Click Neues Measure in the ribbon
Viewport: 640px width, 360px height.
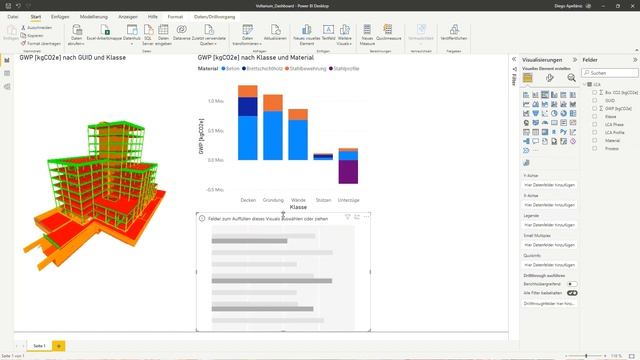[367, 35]
